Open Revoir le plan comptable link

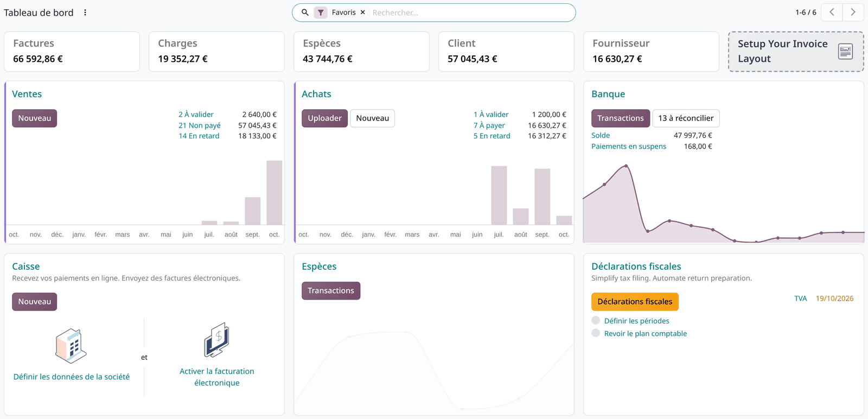(646, 333)
